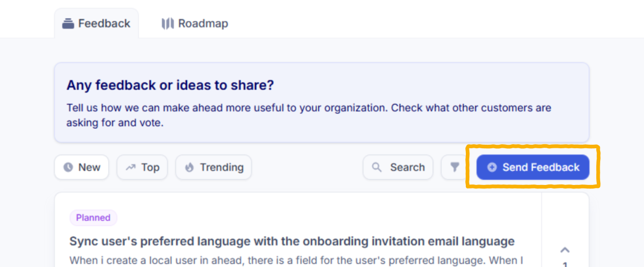Click the rising arrow icon beside Top

coord(130,167)
